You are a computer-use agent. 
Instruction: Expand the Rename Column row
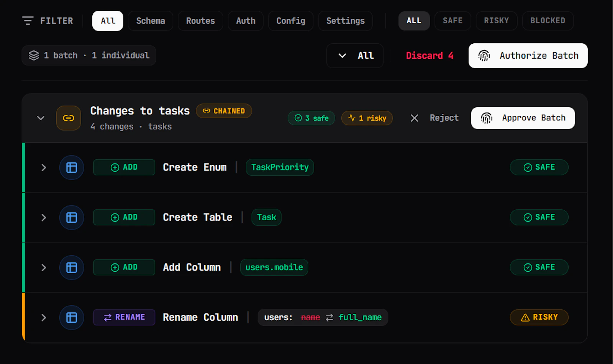click(x=44, y=318)
